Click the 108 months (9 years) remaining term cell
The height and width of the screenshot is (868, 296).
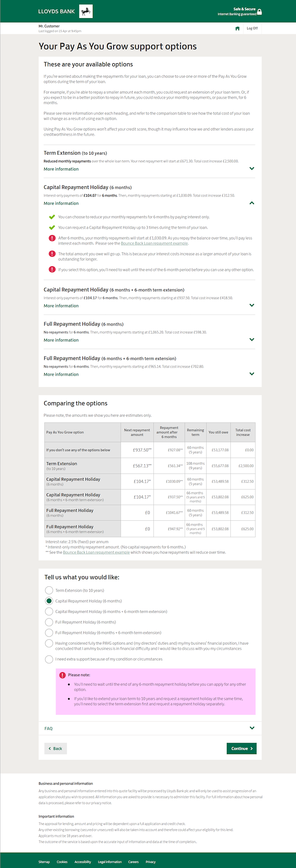(196, 466)
